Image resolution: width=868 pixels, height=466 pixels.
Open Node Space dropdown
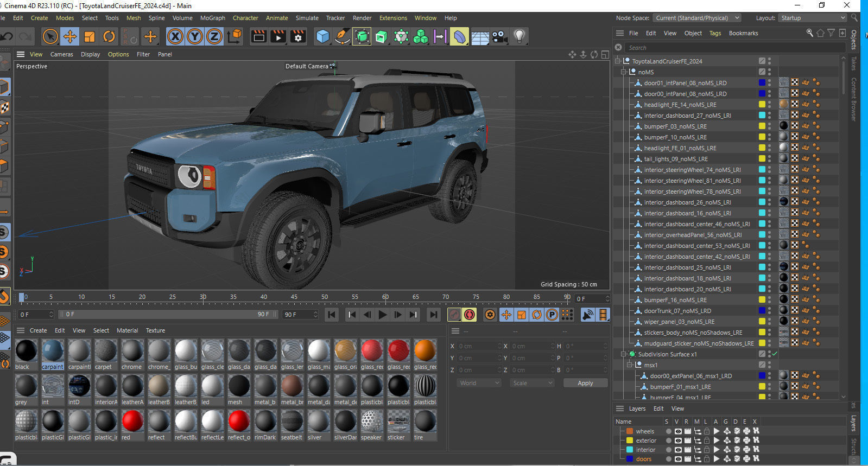pos(697,18)
